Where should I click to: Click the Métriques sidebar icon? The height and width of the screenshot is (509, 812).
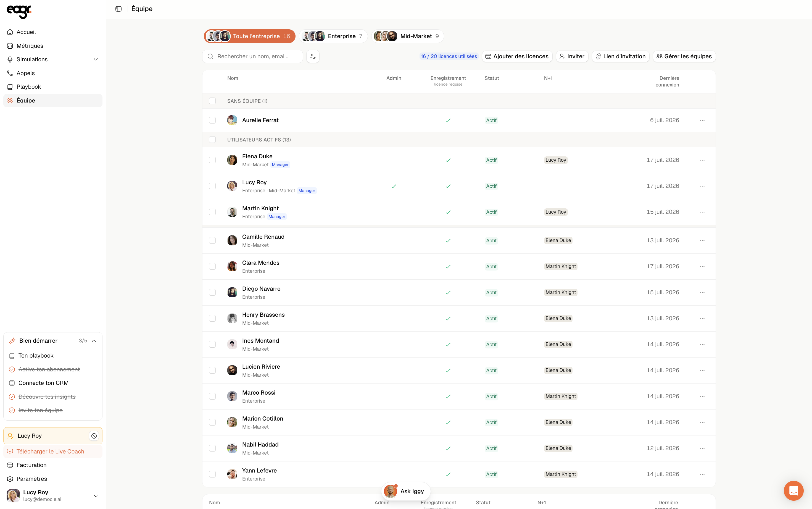10,46
